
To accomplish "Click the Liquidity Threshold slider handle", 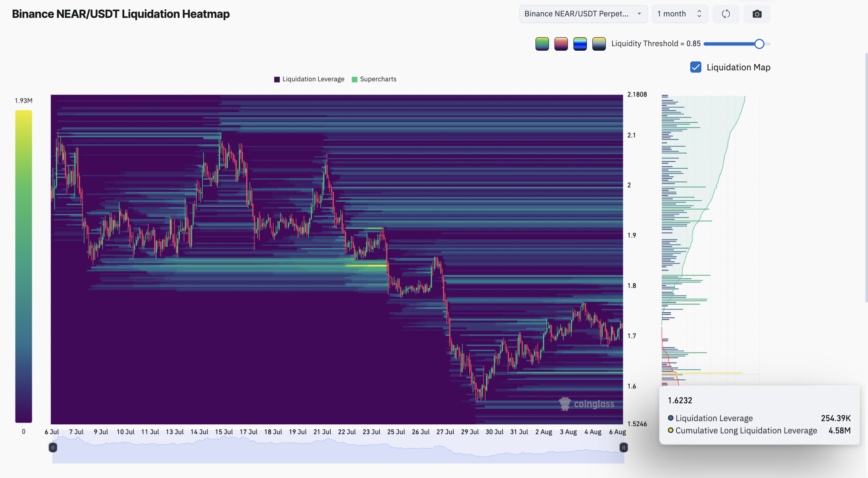I will pos(759,44).
